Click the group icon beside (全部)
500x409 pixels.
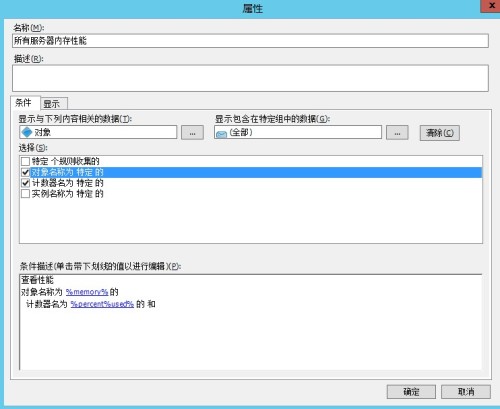click(x=221, y=134)
